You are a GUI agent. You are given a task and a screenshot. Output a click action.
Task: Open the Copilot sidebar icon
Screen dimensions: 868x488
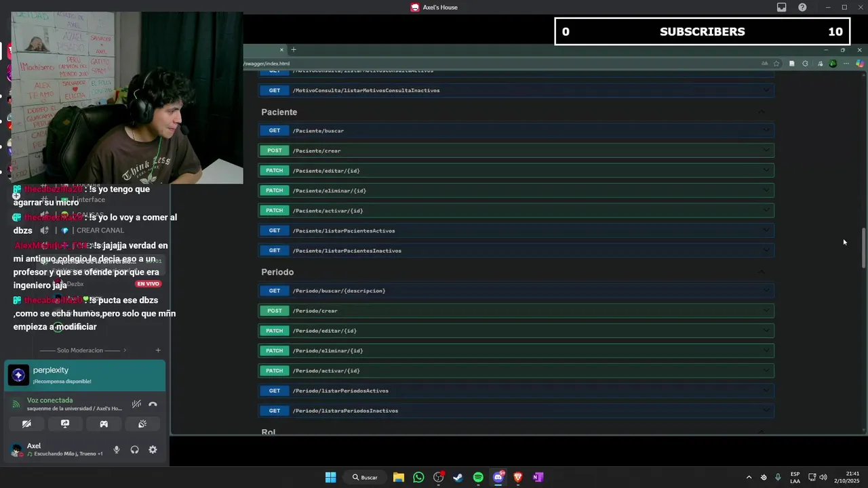pyautogui.click(x=859, y=64)
